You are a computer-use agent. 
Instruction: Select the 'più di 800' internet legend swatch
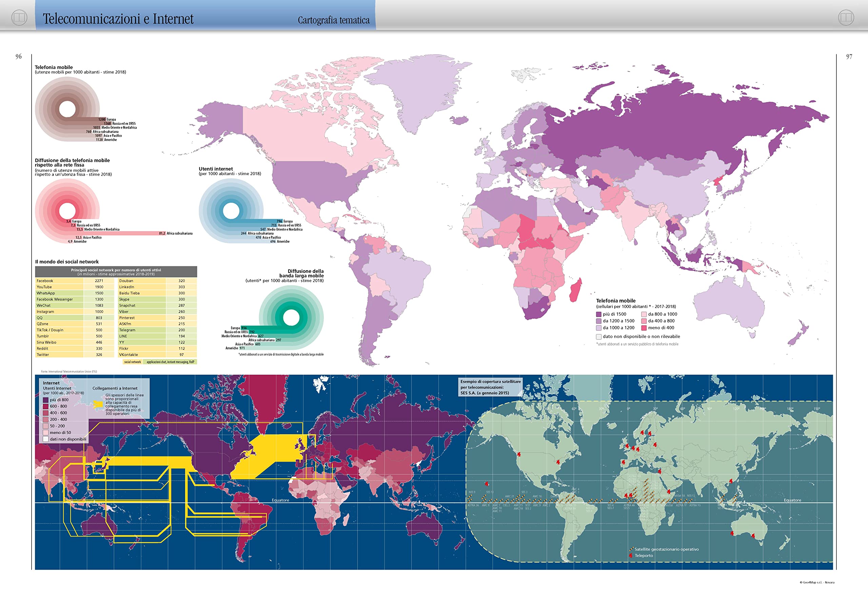click(x=45, y=400)
